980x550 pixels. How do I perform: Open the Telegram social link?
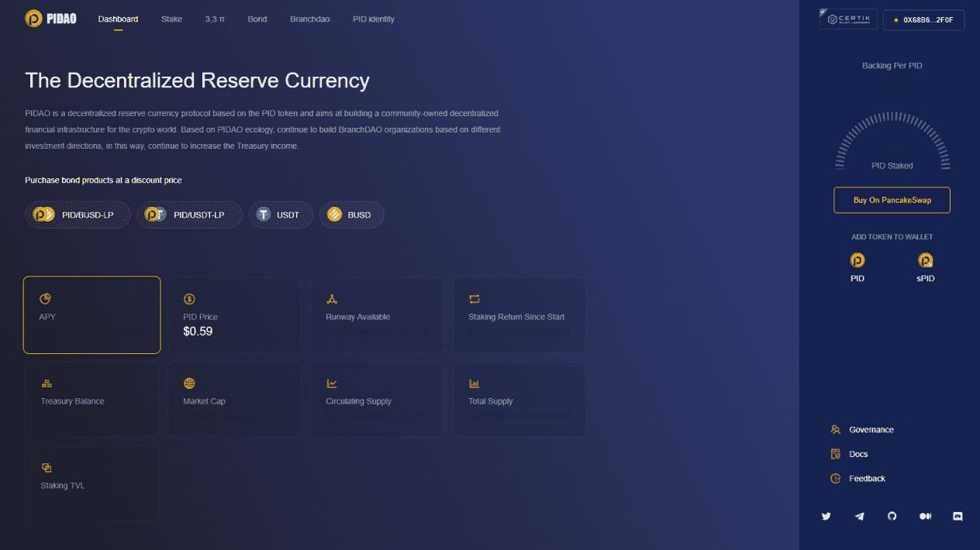(x=859, y=516)
